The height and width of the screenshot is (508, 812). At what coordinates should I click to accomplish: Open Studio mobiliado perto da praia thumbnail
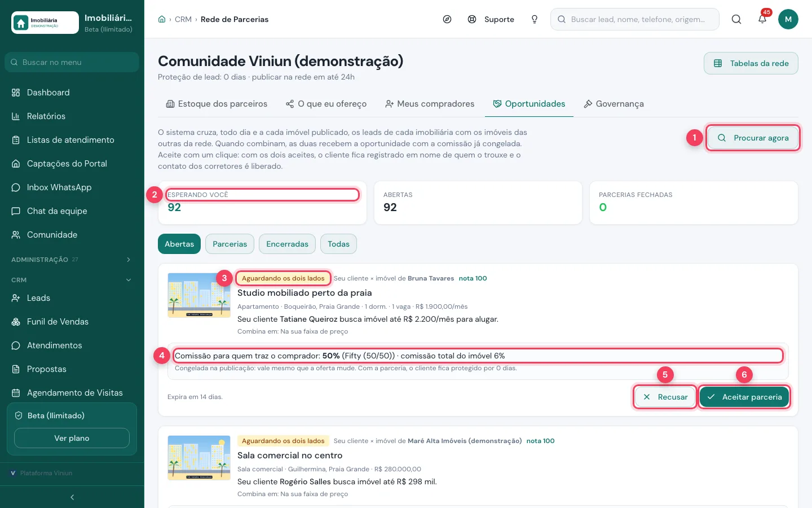point(199,295)
